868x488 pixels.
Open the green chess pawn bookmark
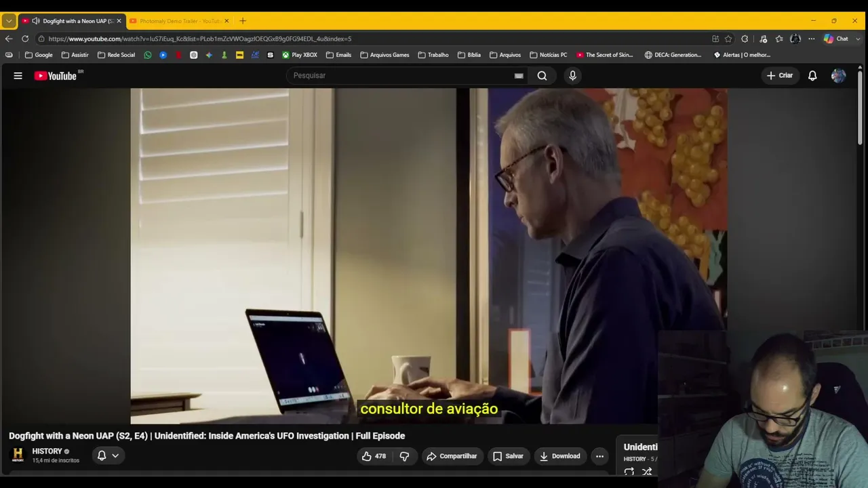click(x=224, y=55)
